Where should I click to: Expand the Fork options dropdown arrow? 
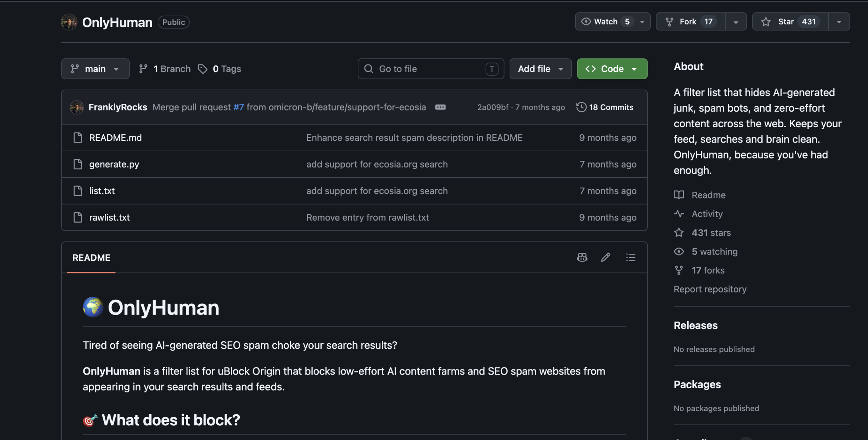736,22
